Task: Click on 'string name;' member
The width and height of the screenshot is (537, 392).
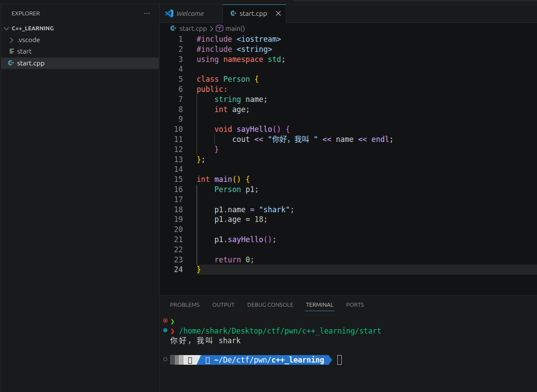Action: click(x=241, y=99)
